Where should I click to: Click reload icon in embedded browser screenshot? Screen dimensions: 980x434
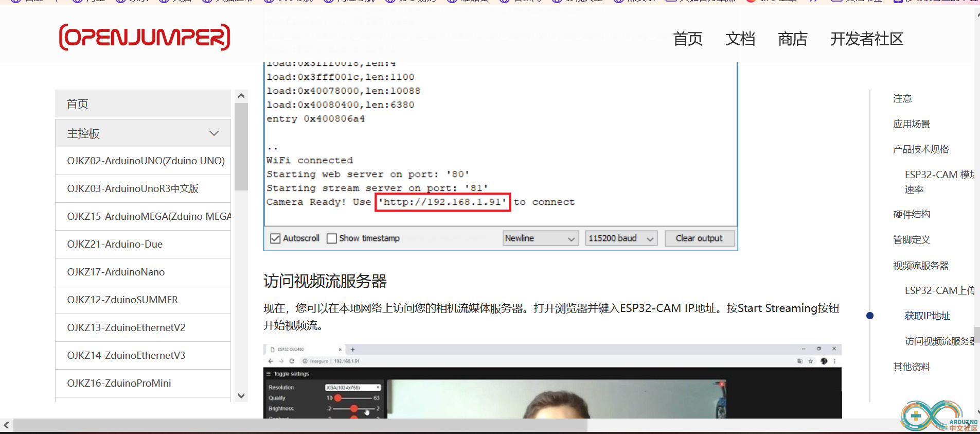coord(292,361)
